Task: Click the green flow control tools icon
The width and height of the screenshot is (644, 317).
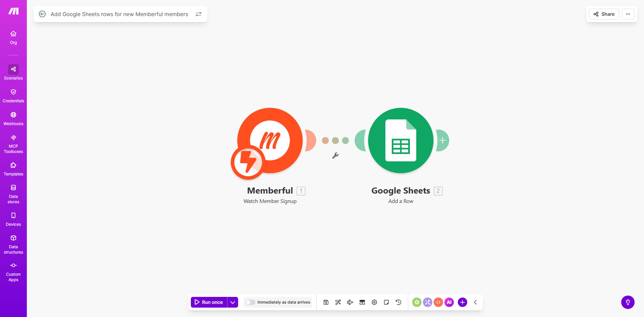Action: [417, 302]
